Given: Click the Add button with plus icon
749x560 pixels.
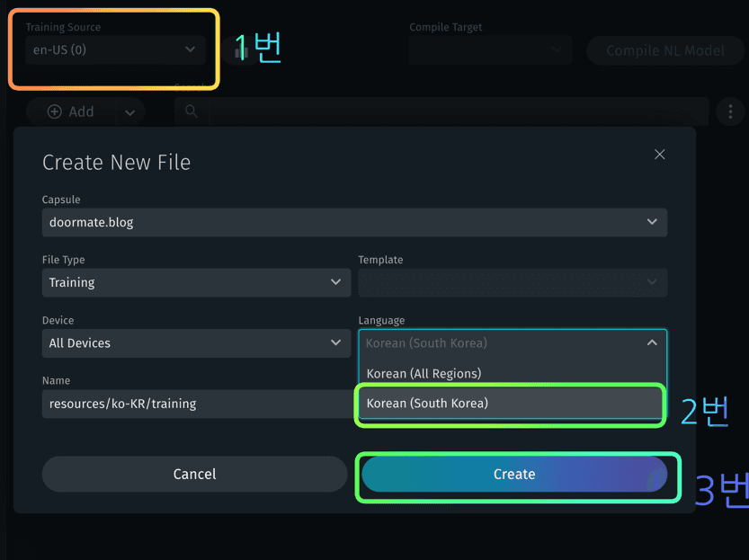Looking at the screenshot, I should pyautogui.click(x=70, y=111).
